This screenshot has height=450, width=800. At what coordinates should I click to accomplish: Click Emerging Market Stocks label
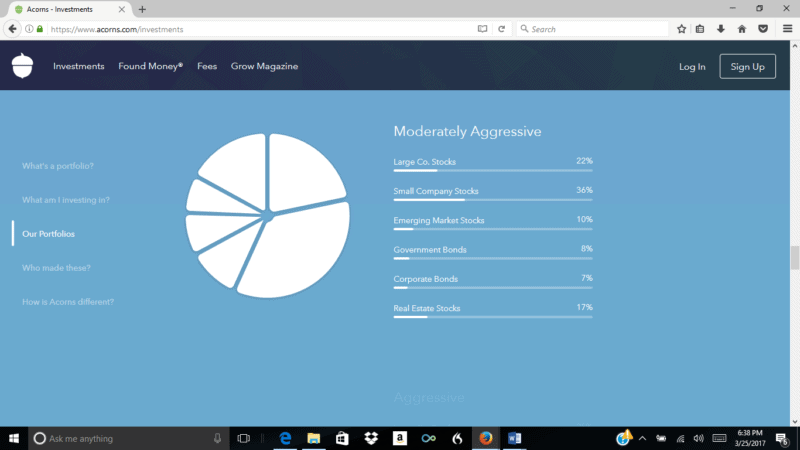coord(439,220)
